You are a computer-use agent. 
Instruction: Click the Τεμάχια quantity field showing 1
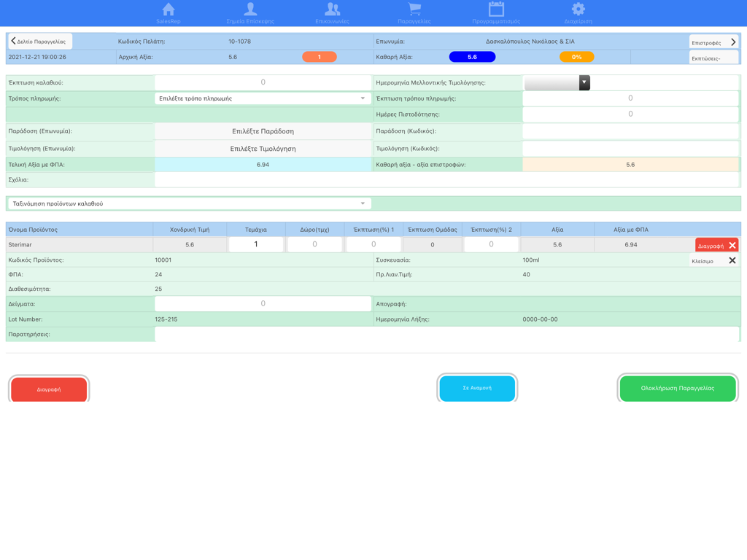coord(256,245)
